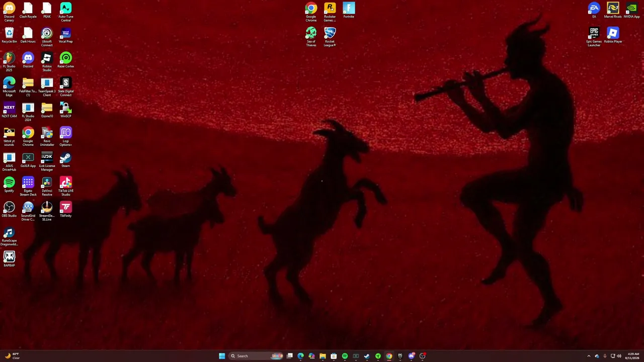Viewport: 644px width, 362px height.
Task: Launch the Vocal Prep desktop shortcut
Action: [66, 36]
